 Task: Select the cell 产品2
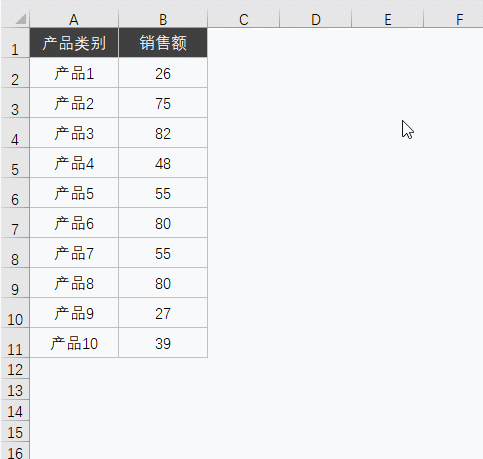click(x=74, y=103)
